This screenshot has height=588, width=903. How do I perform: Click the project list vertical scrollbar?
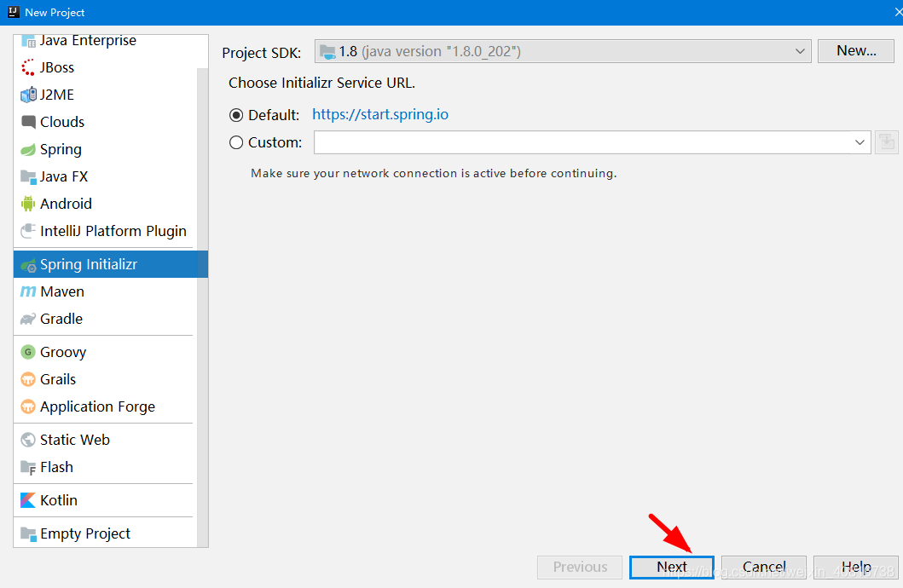click(202, 308)
